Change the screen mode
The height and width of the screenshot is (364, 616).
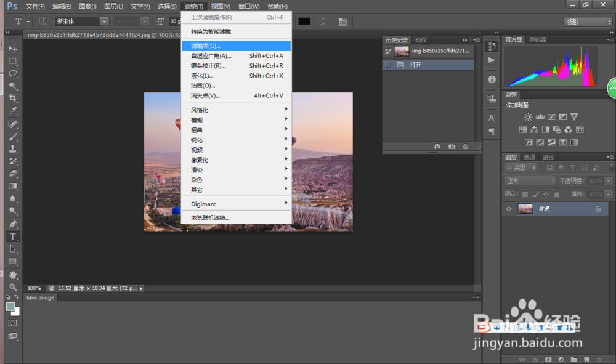click(x=12, y=336)
